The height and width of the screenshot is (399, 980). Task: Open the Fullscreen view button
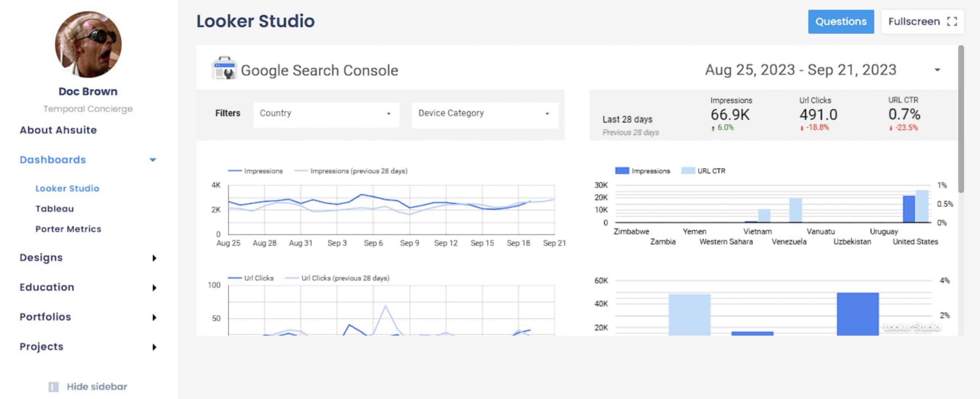(x=923, y=21)
